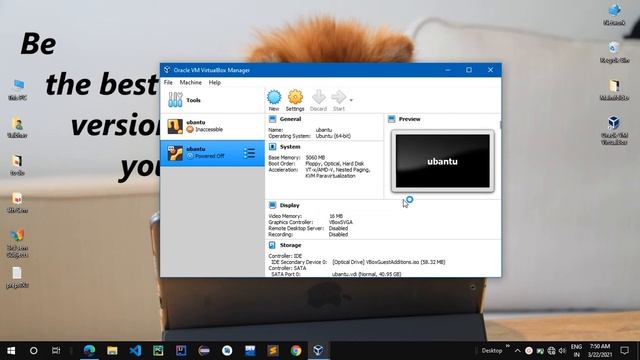This screenshot has height=360, width=640.
Task: Open the Machine menu
Action: (x=191, y=82)
